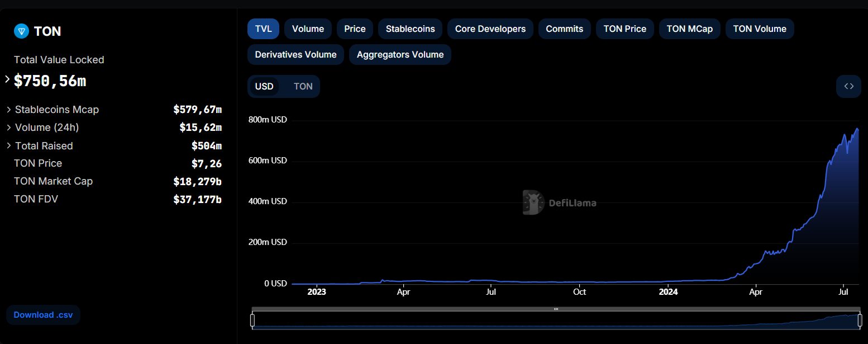Click the $15,62m volume value
Image resolution: width=868 pixels, height=344 pixels.
point(201,128)
